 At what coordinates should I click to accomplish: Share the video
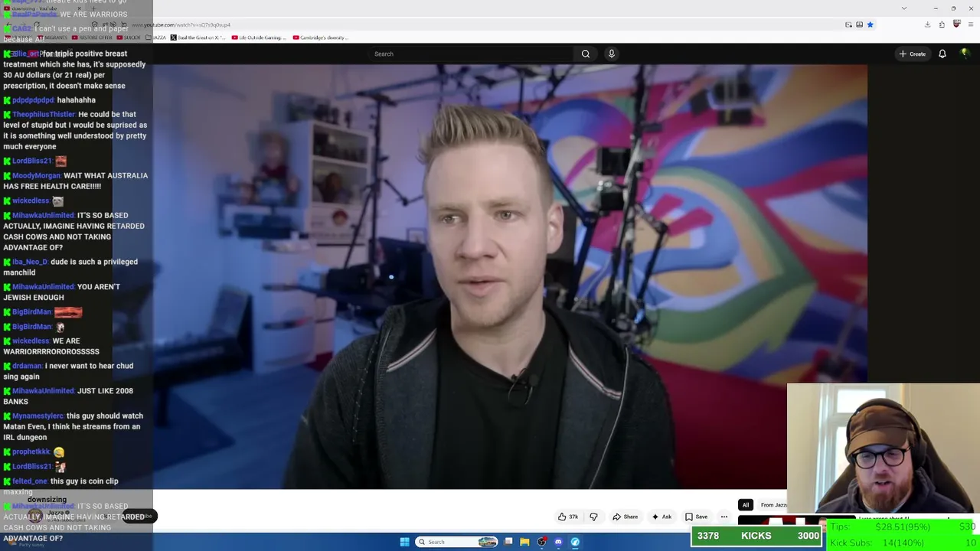pyautogui.click(x=625, y=517)
